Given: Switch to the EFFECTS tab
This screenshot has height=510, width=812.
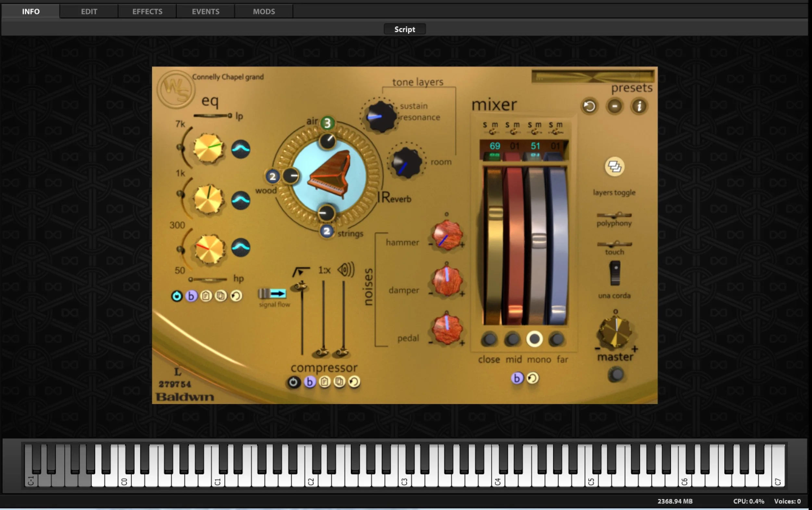Looking at the screenshot, I should [147, 11].
